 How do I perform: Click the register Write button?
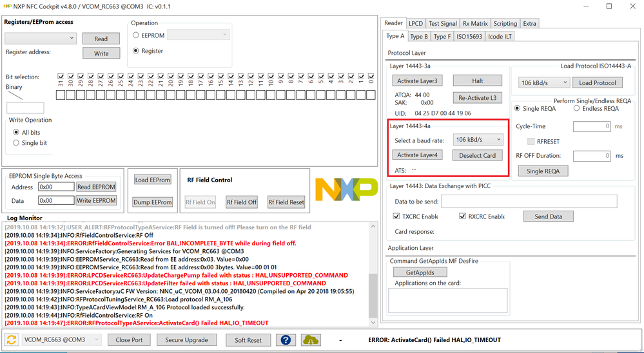101,53
